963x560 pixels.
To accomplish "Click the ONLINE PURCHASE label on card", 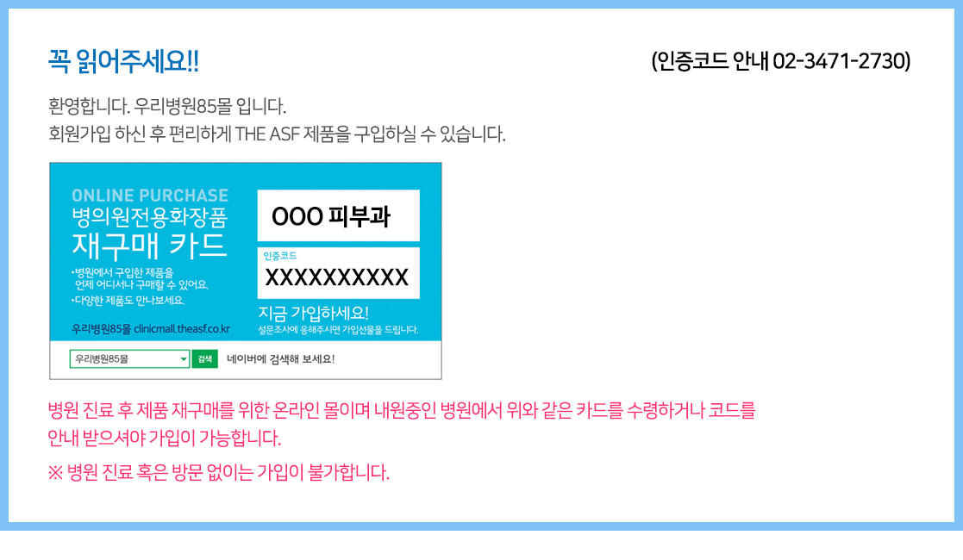I will click(150, 196).
